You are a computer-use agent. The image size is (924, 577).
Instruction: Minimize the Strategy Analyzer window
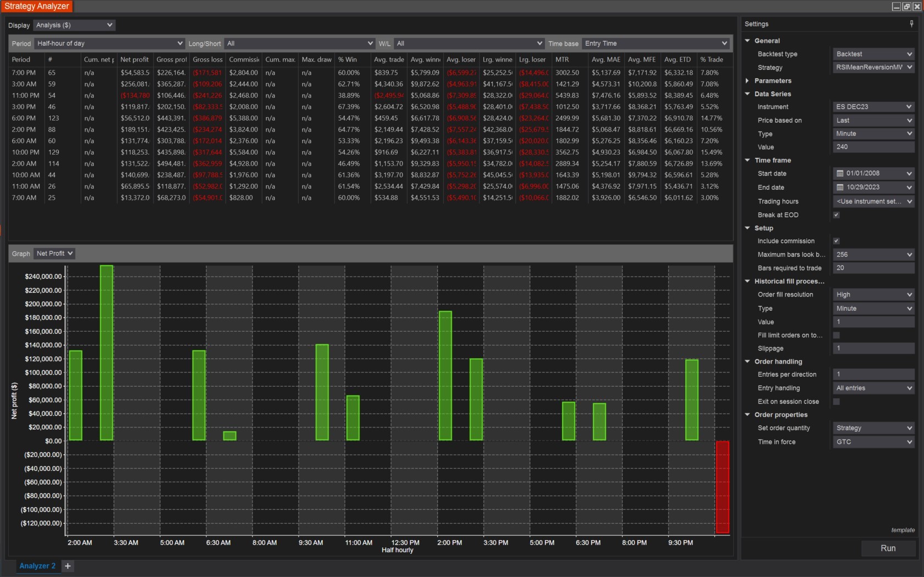[x=897, y=7]
